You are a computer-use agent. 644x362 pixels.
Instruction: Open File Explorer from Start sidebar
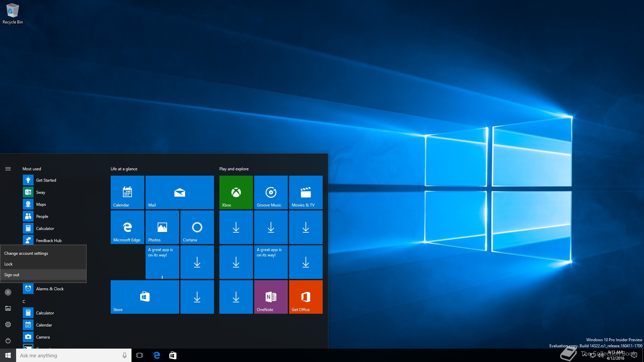point(8,308)
